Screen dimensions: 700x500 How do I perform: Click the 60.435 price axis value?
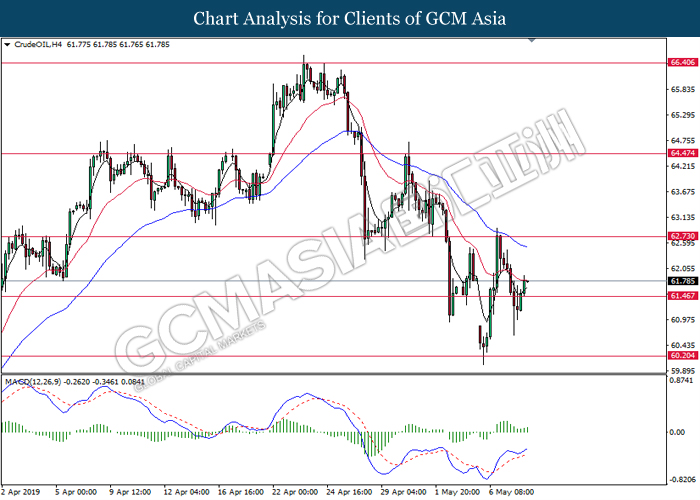[683, 345]
